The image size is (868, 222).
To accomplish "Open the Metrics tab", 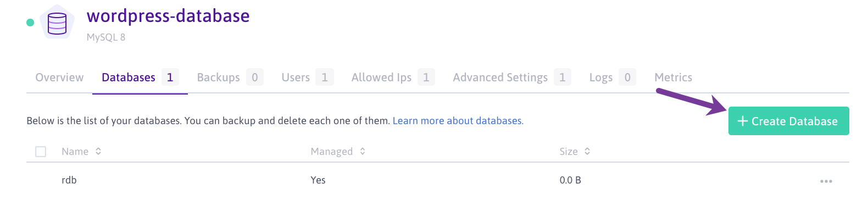I will tap(673, 77).
